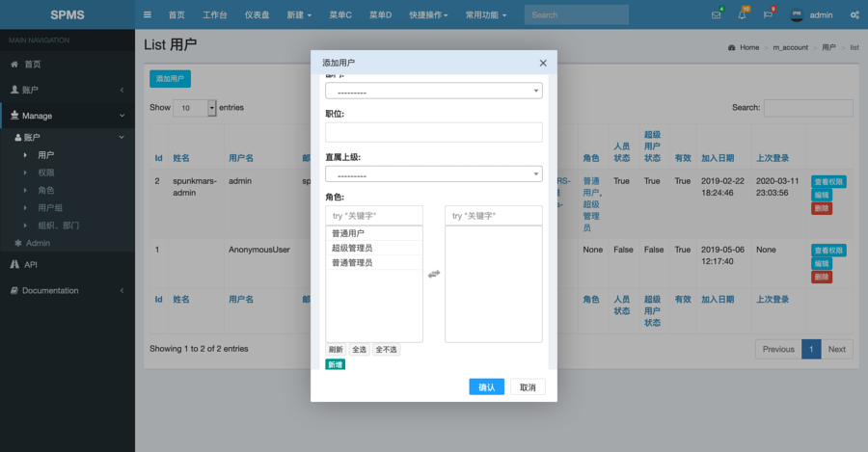Select 角色 in the sidebar tree
Image resolution: width=868 pixels, height=452 pixels.
click(46, 190)
